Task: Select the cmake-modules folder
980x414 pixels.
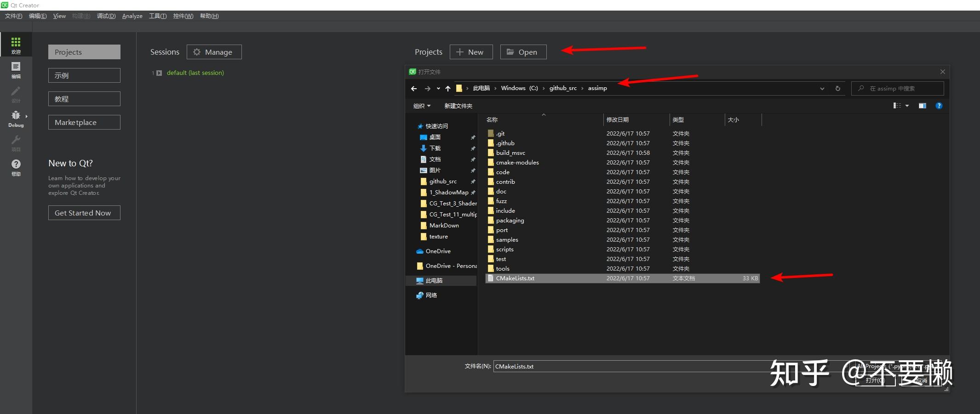Action: (517, 162)
